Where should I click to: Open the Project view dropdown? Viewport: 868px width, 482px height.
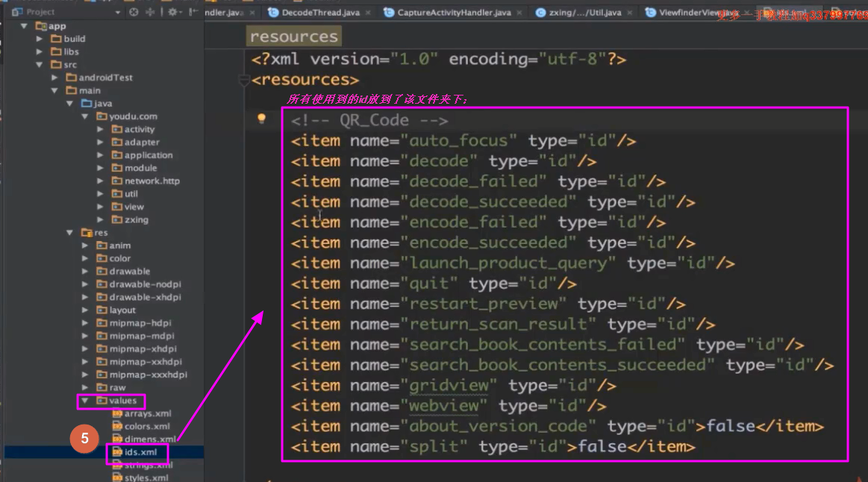(x=117, y=12)
